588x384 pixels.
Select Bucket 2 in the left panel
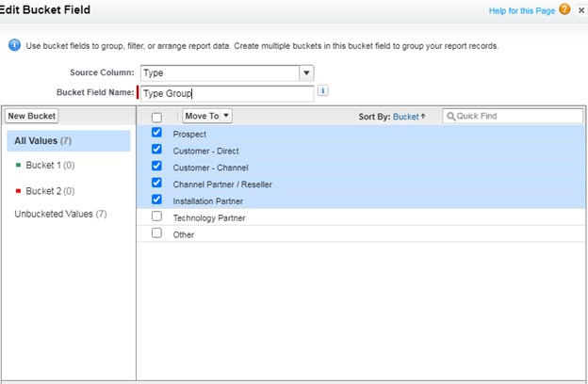tap(50, 190)
